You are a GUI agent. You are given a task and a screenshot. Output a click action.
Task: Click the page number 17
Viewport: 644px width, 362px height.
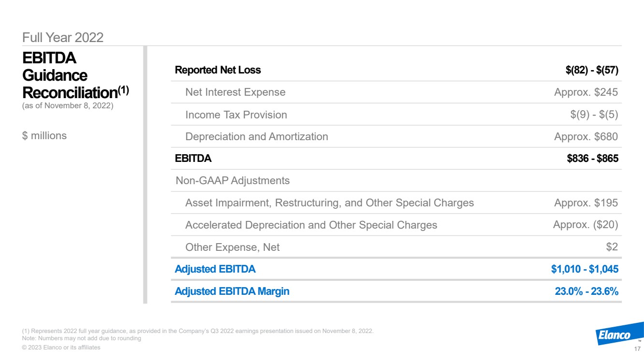click(637, 349)
